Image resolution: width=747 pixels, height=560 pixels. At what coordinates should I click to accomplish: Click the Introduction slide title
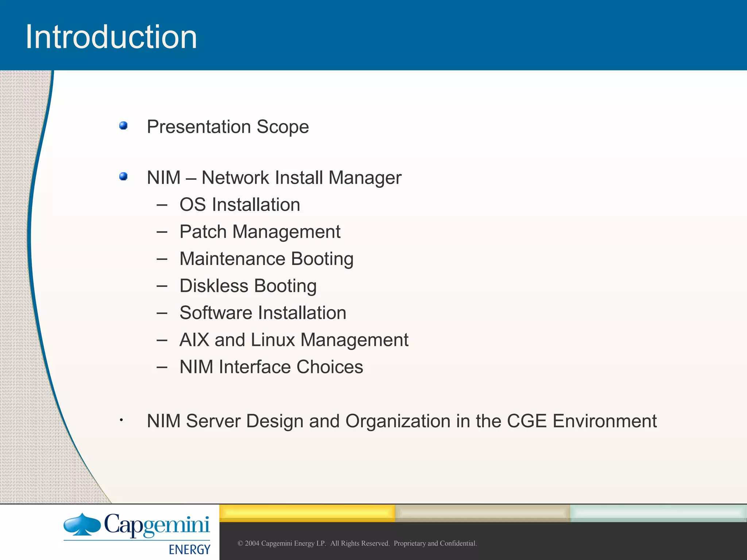pos(111,37)
